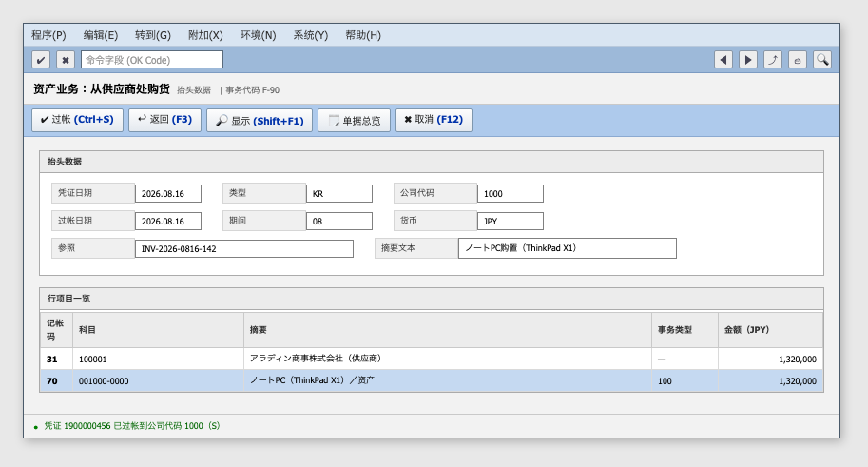Open the 转到(G) menu
The width and height of the screenshot is (868, 467).
(x=153, y=35)
